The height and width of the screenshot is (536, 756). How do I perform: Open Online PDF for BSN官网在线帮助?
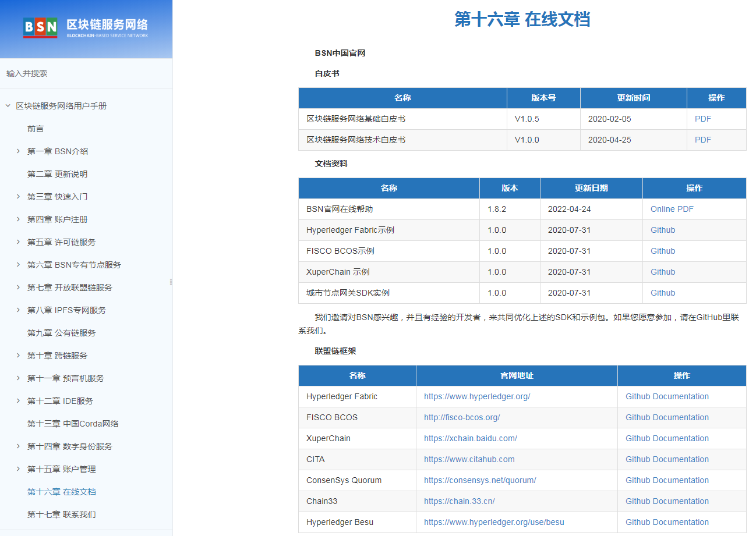click(x=672, y=209)
